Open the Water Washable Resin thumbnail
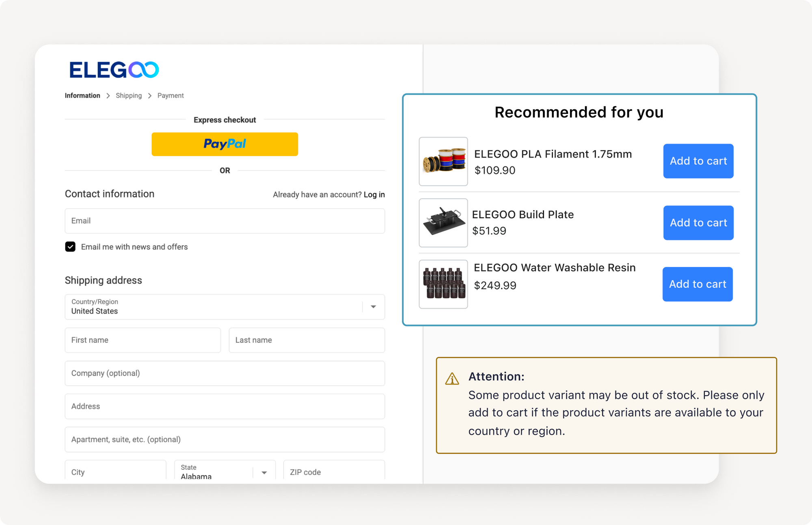Image resolution: width=812 pixels, height=525 pixels. click(443, 284)
